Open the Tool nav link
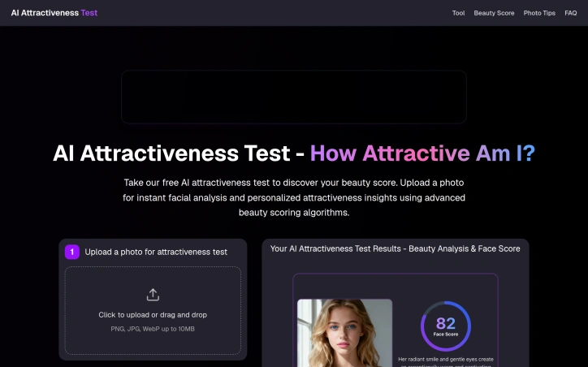The width and height of the screenshot is (588, 367). coord(458,13)
